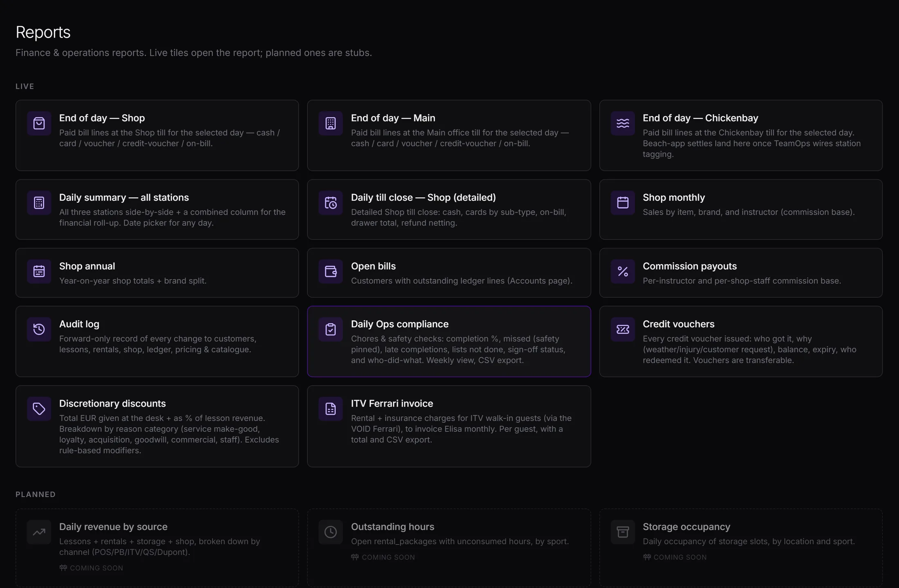Open the Shop monthly report tile
Image resolution: width=899 pixels, height=588 pixels.
740,210
